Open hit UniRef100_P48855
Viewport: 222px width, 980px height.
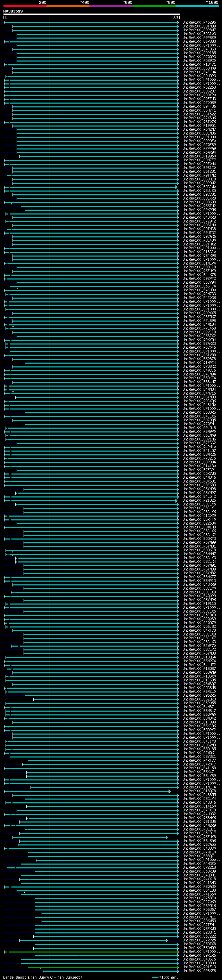pyautogui.click(x=199, y=795)
